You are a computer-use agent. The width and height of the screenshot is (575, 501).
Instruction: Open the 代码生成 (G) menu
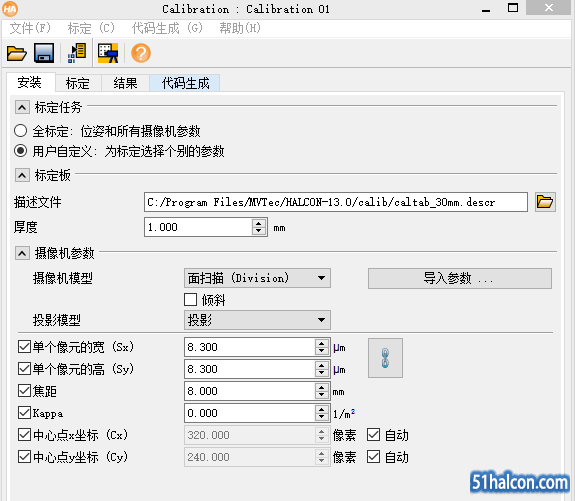[167, 28]
